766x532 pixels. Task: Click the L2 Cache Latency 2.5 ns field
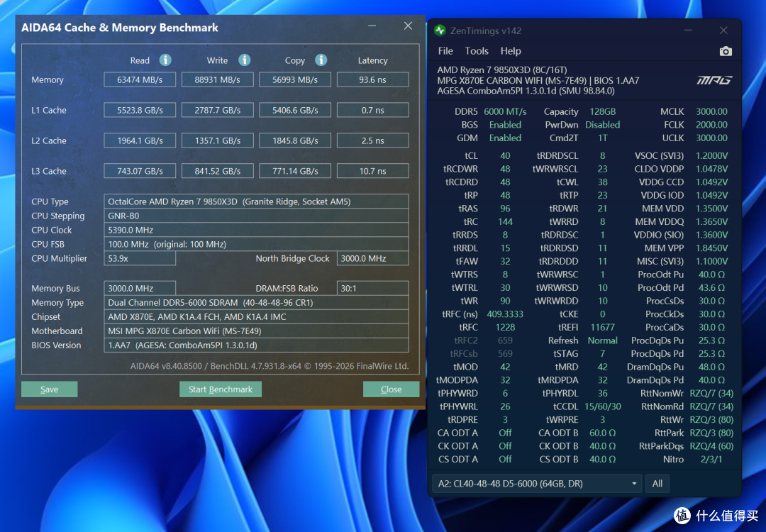[373, 140]
